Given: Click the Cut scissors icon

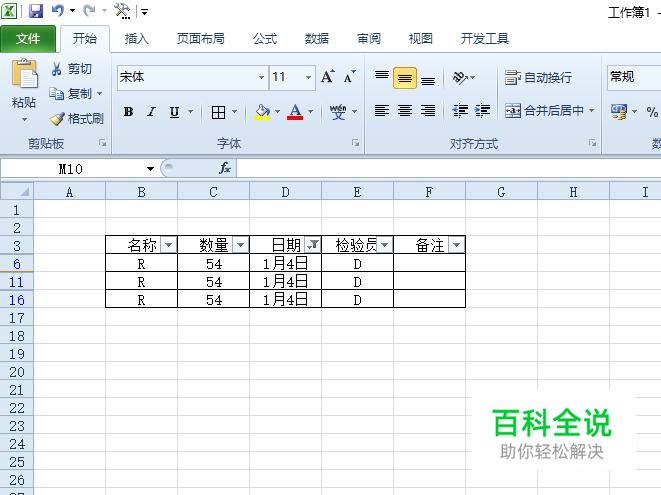Looking at the screenshot, I should [x=56, y=69].
